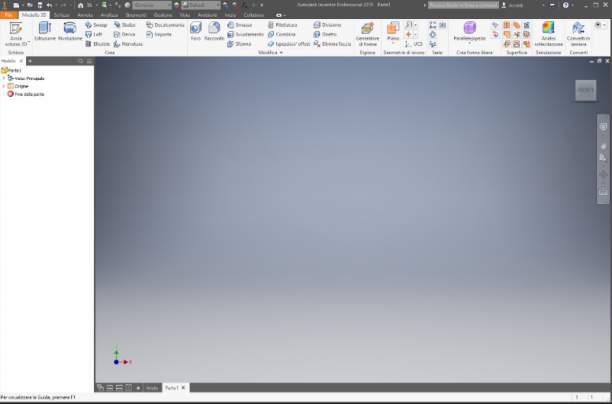Select the Nervatura tool

[x=128, y=44]
